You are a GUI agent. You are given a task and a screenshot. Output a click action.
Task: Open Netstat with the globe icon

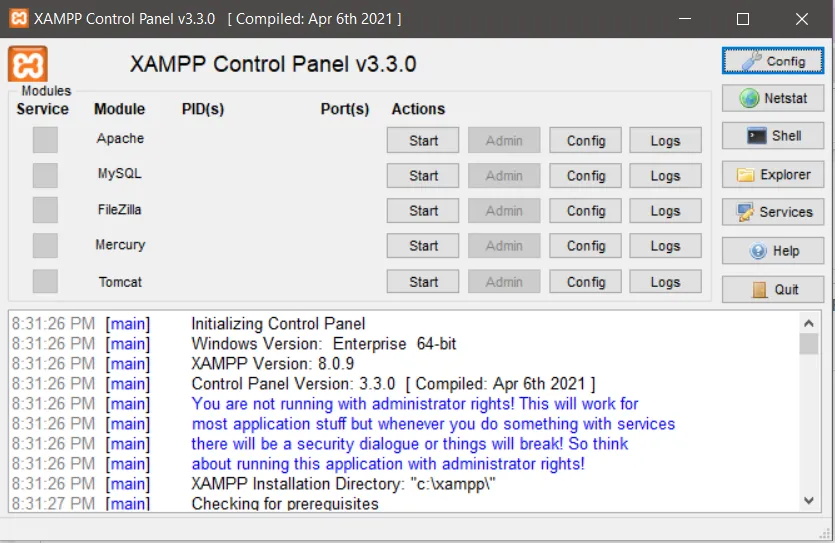tap(773, 98)
